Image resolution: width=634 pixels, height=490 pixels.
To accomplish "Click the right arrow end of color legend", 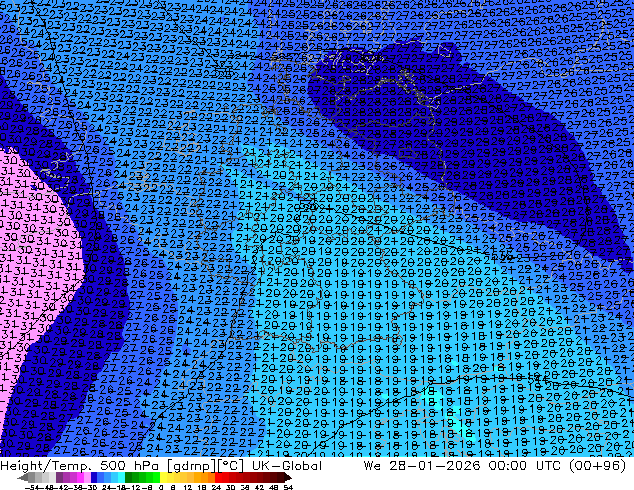I will 287,477.
